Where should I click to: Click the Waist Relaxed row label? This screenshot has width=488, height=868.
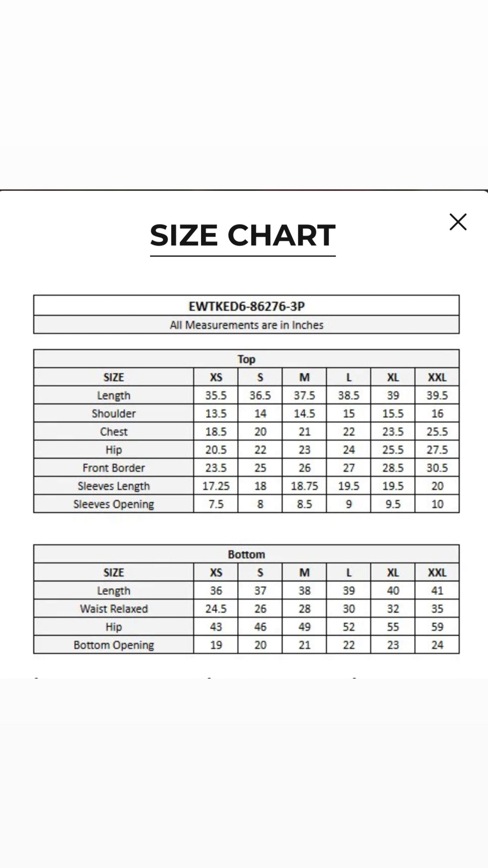click(114, 609)
